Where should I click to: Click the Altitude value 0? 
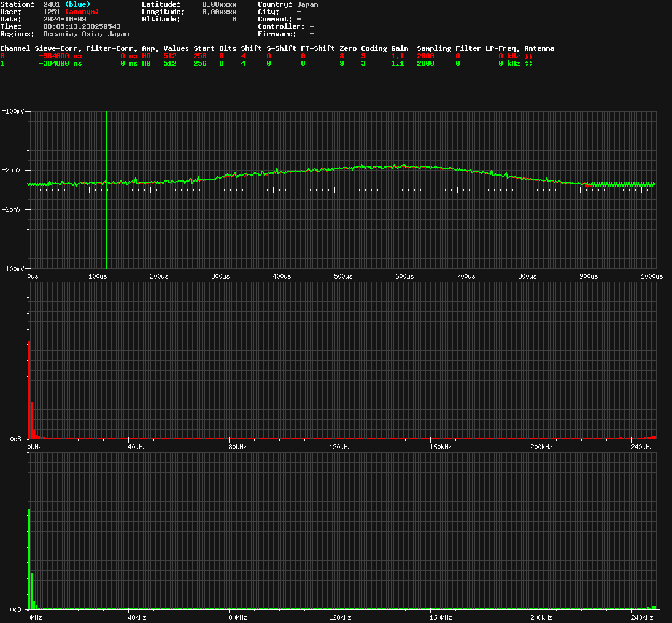[x=234, y=19]
